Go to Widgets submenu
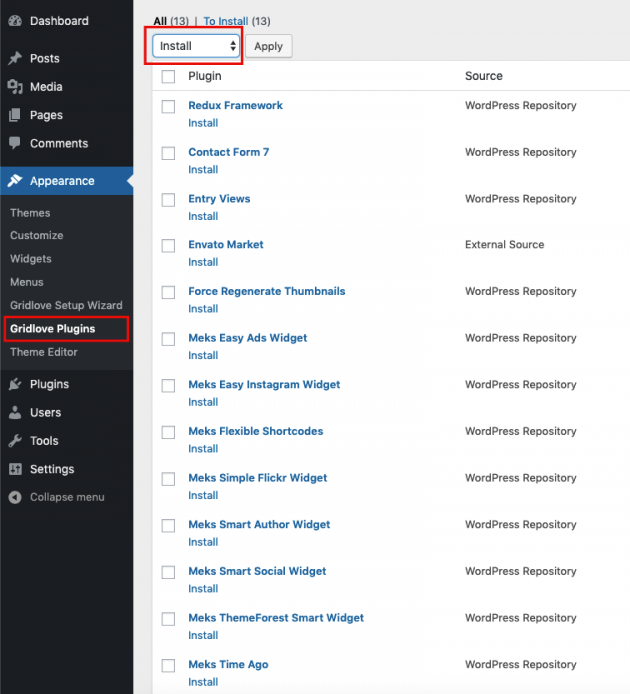This screenshot has width=630, height=694. pyautogui.click(x=31, y=259)
